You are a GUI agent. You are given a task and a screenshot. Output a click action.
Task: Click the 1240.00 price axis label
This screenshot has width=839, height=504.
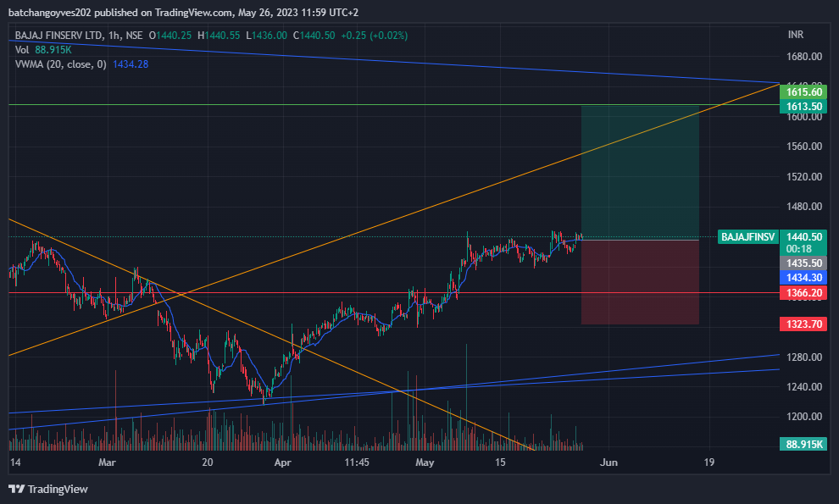tap(803, 387)
